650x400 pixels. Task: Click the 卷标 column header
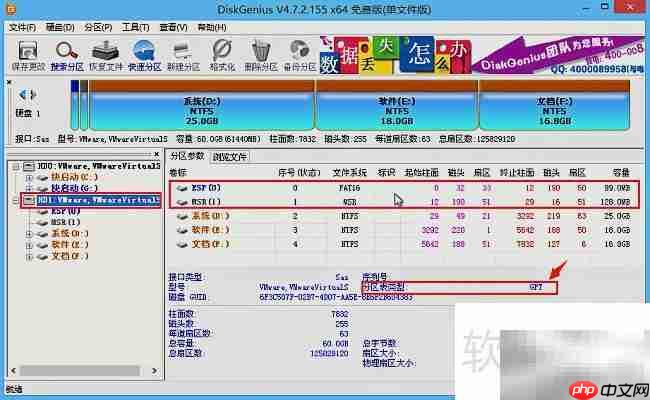point(177,173)
